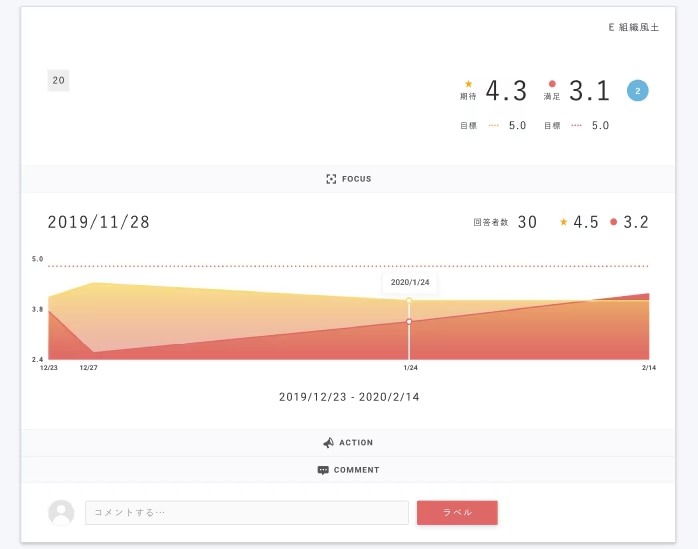Click the 2/14 label on chart axis

pyautogui.click(x=649, y=368)
